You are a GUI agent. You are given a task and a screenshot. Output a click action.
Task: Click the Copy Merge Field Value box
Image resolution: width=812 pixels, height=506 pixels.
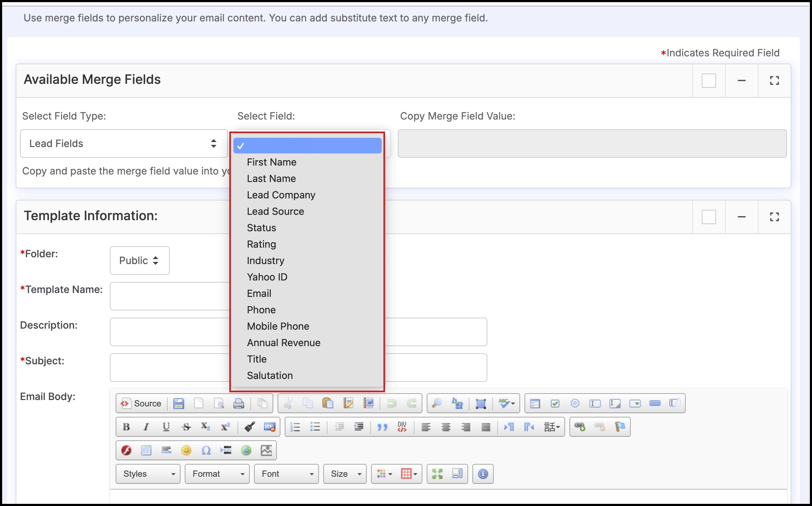(x=592, y=143)
